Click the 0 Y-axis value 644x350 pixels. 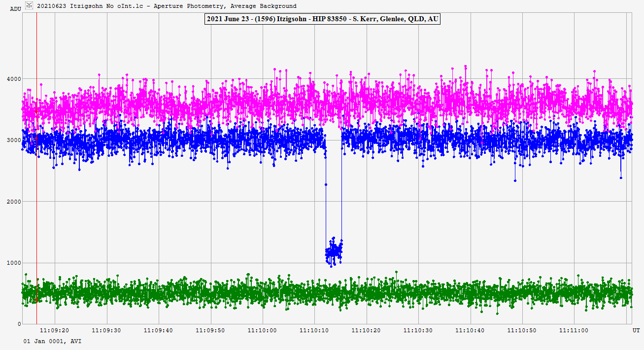[x=19, y=324]
